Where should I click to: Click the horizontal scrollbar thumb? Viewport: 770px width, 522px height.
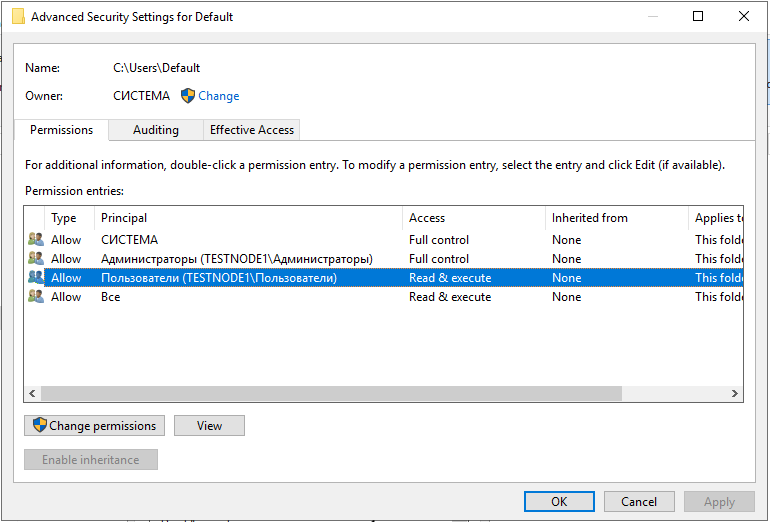[331, 393]
